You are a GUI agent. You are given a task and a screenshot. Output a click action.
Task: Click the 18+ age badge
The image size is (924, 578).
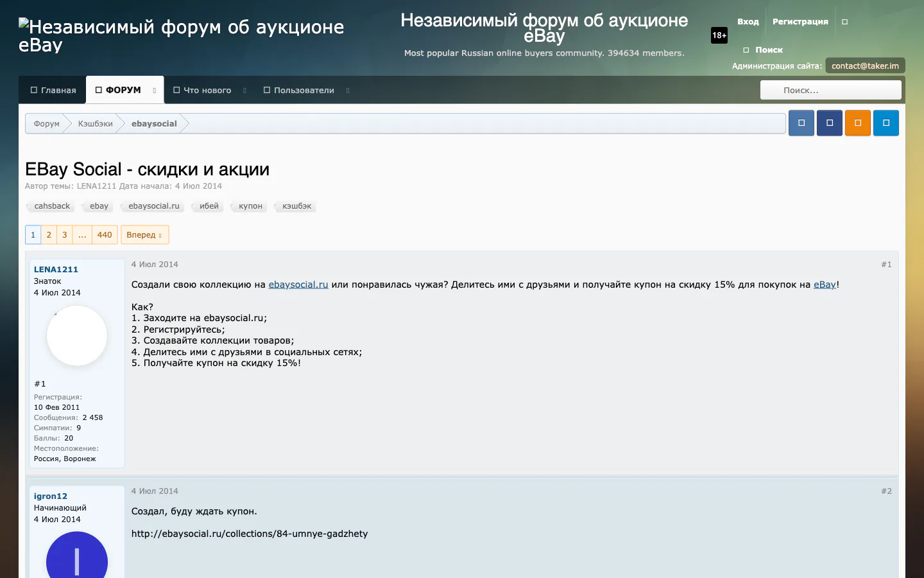point(719,35)
